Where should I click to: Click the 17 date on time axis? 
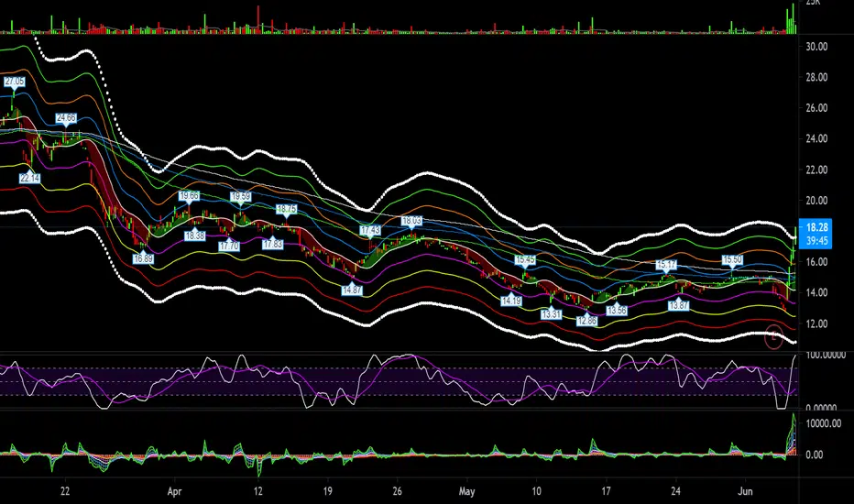pyautogui.click(x=607, y=491)
